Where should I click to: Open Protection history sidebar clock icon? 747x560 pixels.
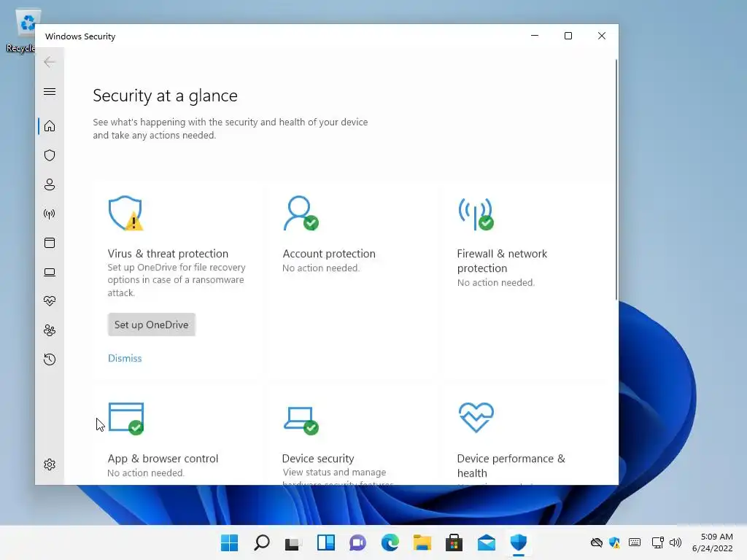pos(50,359)
